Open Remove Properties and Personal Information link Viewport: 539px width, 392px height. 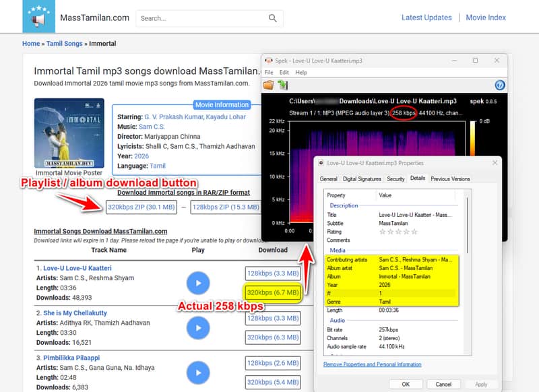[x=373, y=364]
